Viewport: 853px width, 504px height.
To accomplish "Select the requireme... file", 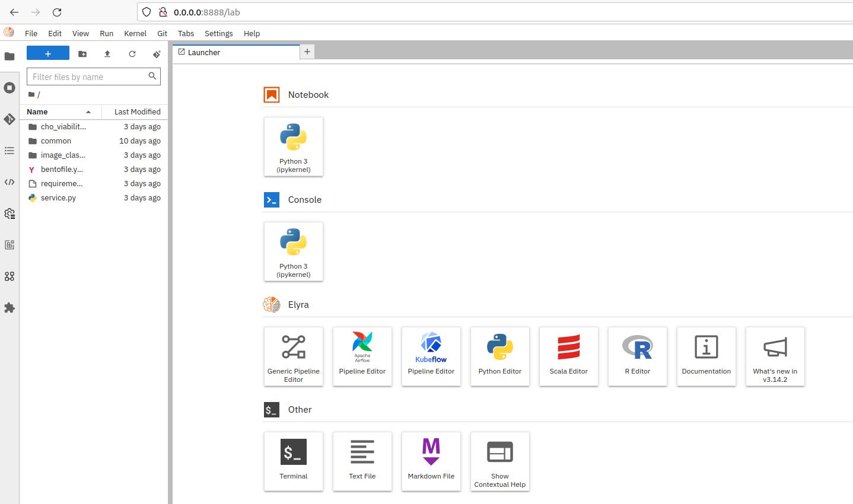I will [94, 183].
